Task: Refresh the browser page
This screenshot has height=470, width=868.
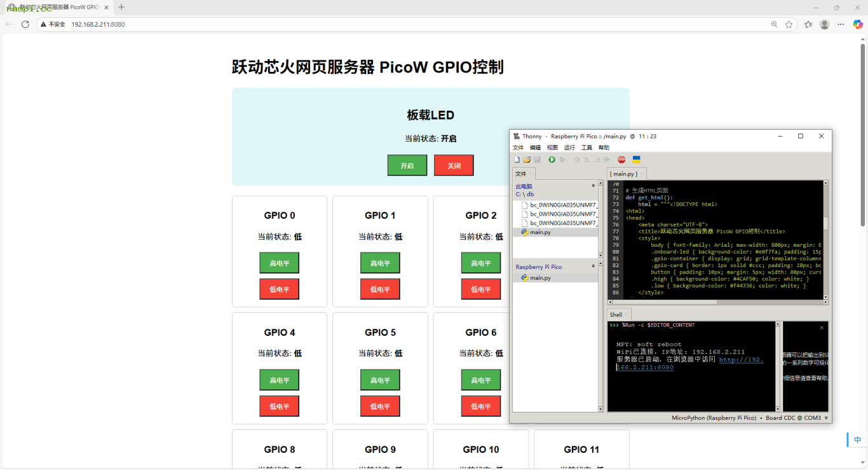Action: click(25, 24)
